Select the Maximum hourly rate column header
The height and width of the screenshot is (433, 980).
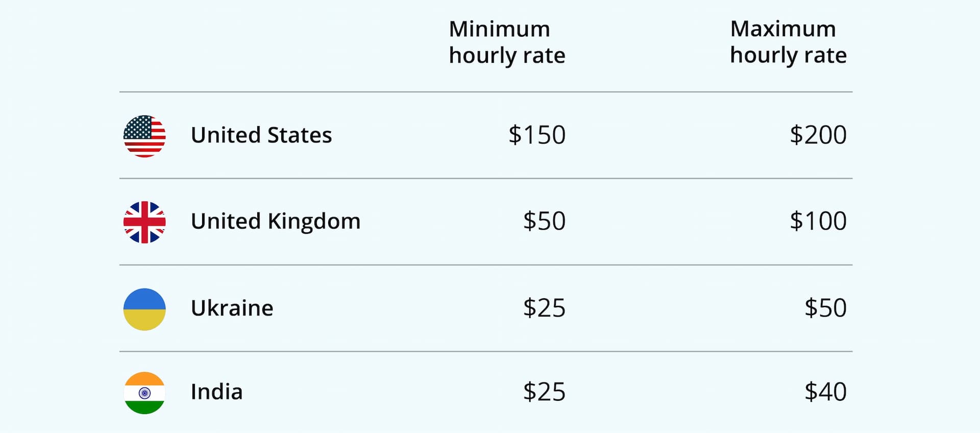(788, 42)
